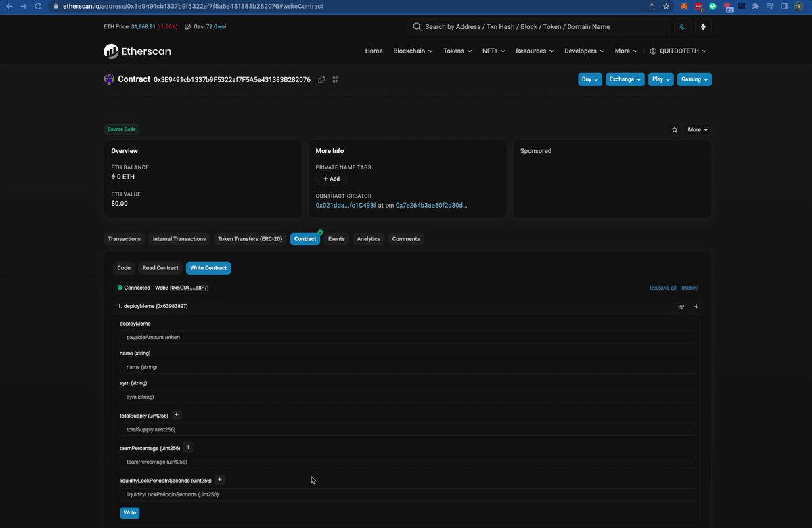The width and height of the screenshot is (812, 528).
Task: Open the red extension with badge 1
Action: pyautogui.click(x=698, y=7)
